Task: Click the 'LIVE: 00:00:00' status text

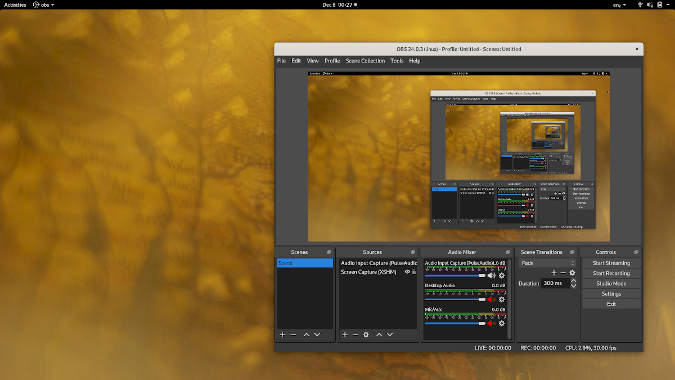Action: [x=493, y=348]
